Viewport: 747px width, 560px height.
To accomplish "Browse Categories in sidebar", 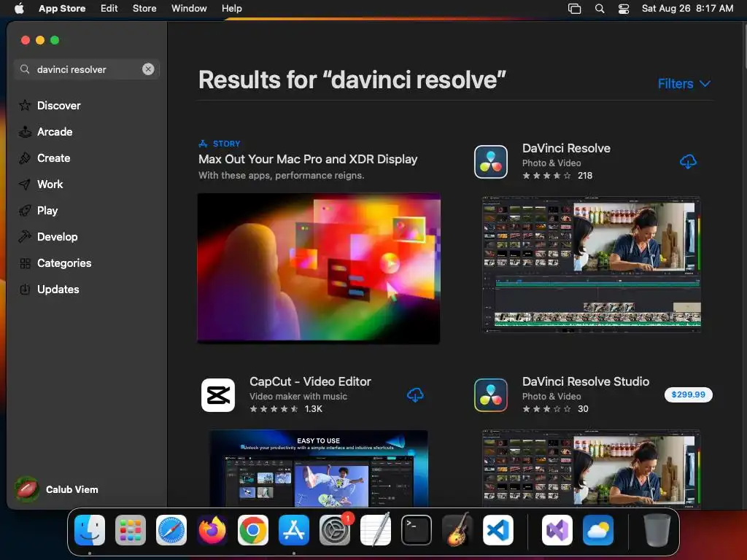I will tap(55, 262).
